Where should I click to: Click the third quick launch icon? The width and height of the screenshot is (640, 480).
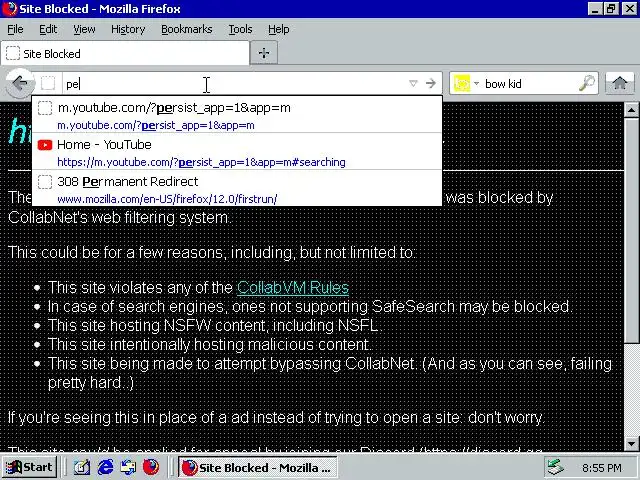[x=129, y=467]
